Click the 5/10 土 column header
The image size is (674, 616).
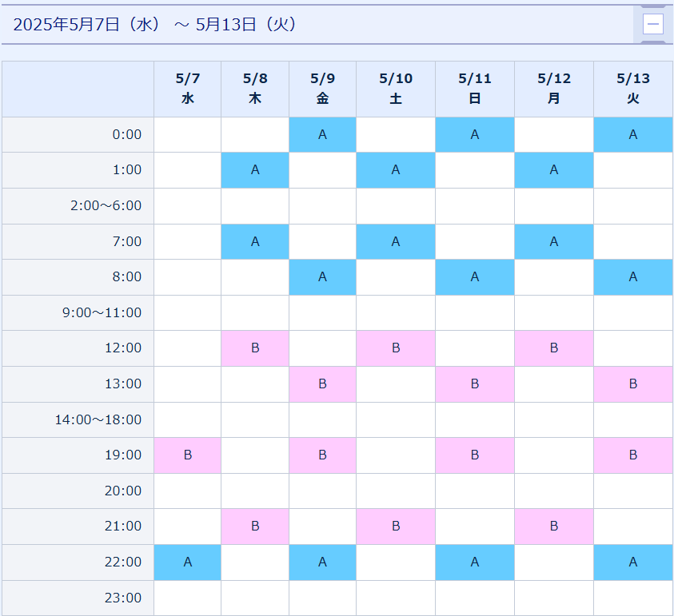click(x=396, y=89)
